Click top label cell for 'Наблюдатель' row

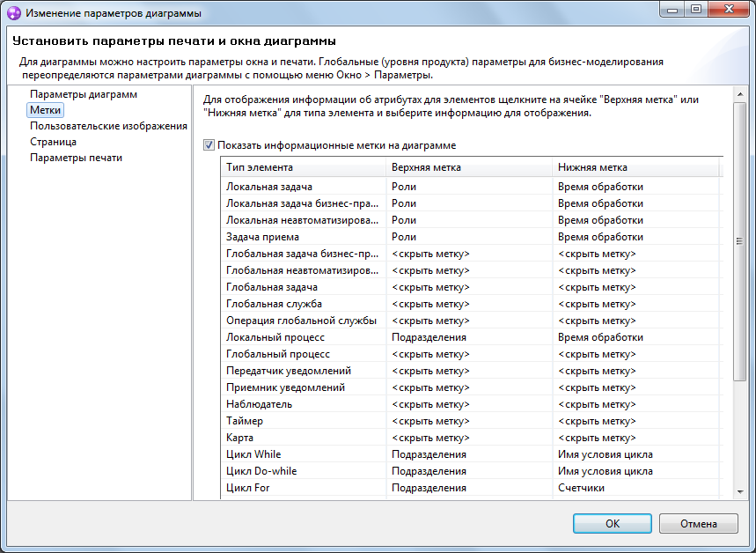[468, 404]
